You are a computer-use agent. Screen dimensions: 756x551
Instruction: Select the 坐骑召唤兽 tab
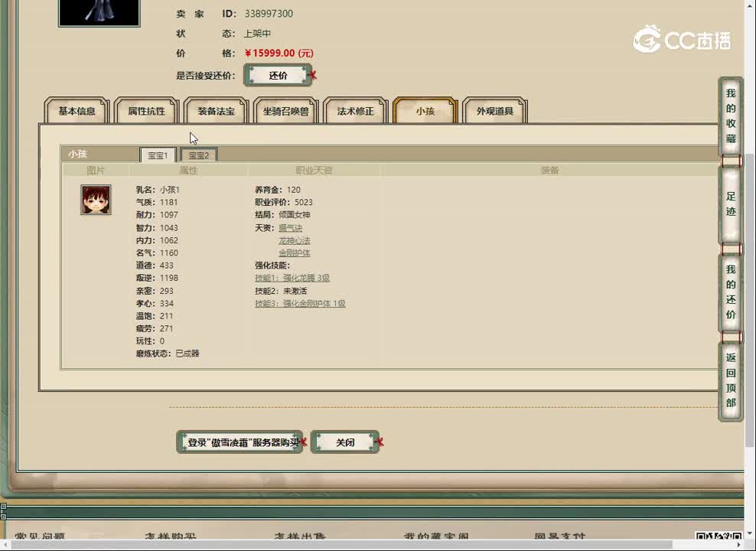285,111
